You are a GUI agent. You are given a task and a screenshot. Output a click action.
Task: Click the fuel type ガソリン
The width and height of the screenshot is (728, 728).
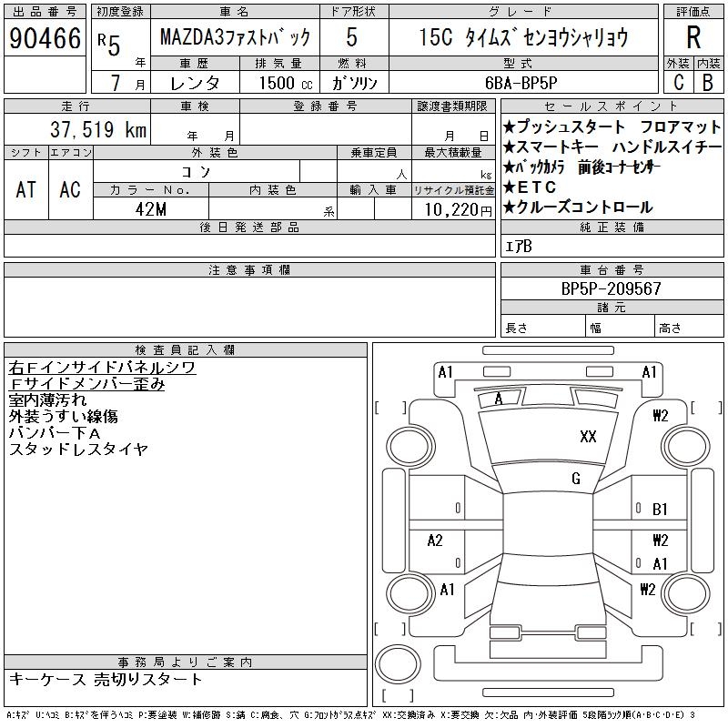point(354,83)
